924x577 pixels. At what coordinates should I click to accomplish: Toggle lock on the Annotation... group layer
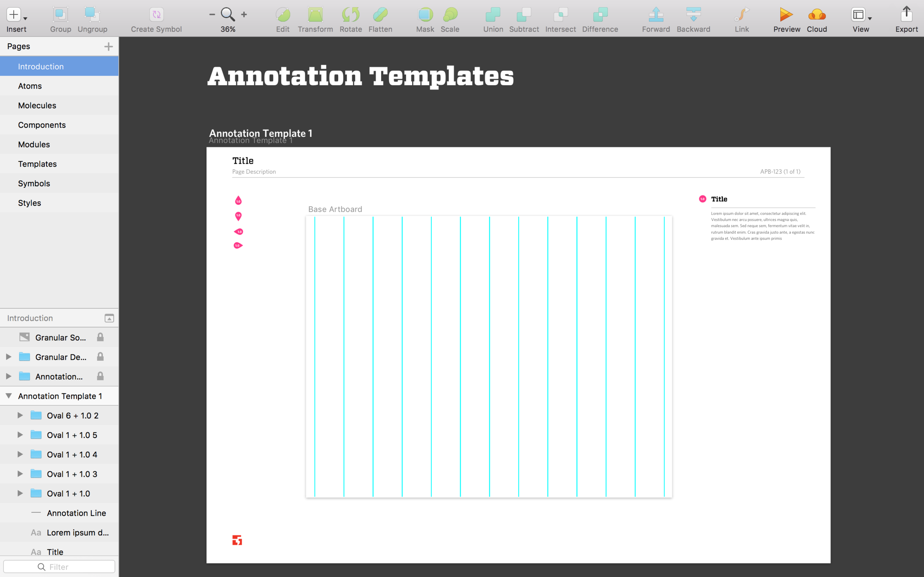tap(100, 376)
